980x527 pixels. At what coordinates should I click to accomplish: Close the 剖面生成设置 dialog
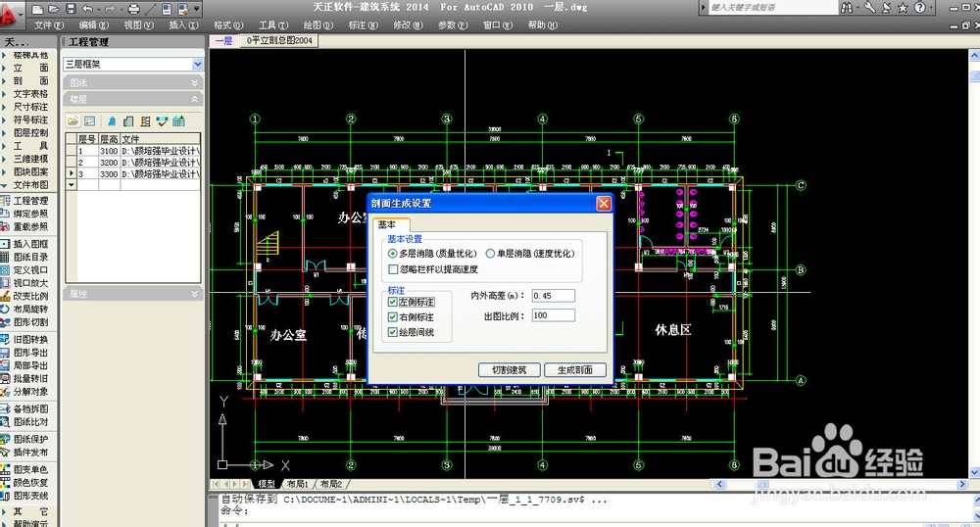pyautogui.click(x=603, y=204)
